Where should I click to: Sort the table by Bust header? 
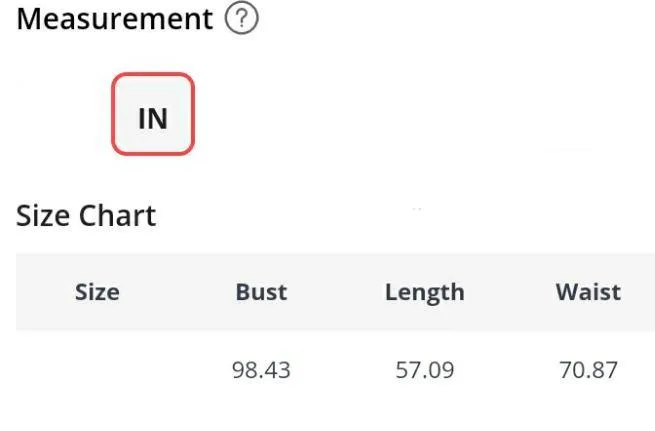coord(261,292)
